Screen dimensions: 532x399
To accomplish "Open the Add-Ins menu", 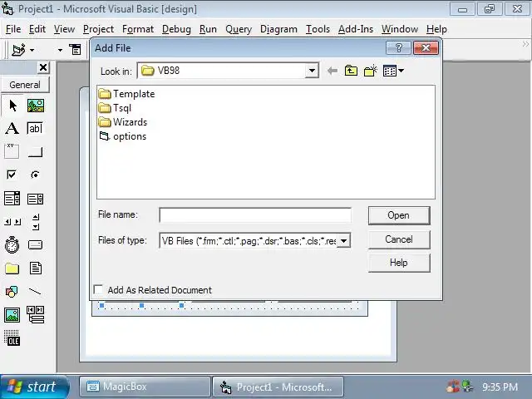I will (356, 29).
